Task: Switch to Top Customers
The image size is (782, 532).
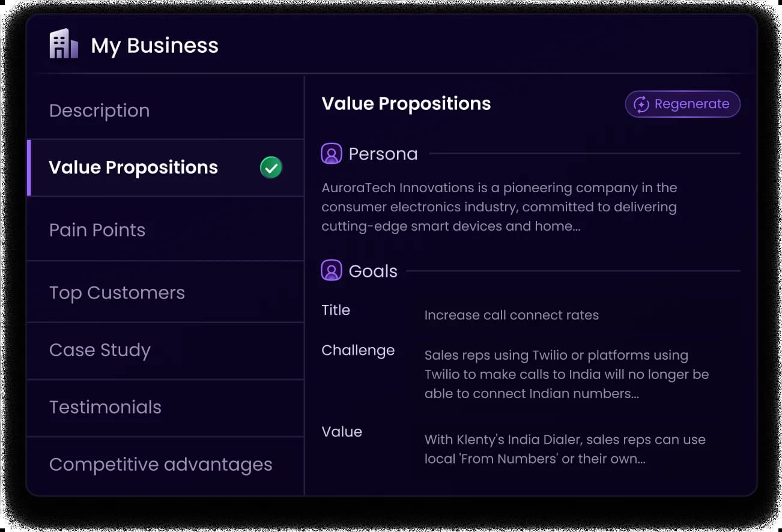Action: (166, 292)
